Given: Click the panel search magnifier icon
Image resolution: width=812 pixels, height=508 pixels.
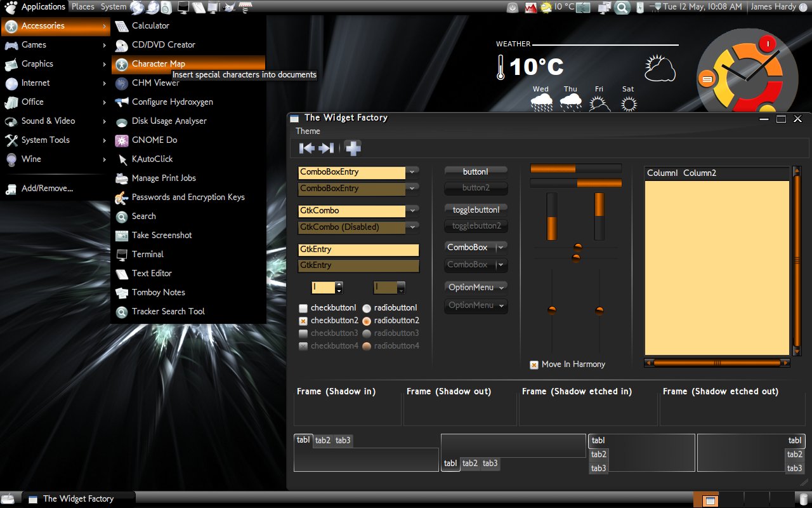Looking at the screenshot, I should pos(621,8).
